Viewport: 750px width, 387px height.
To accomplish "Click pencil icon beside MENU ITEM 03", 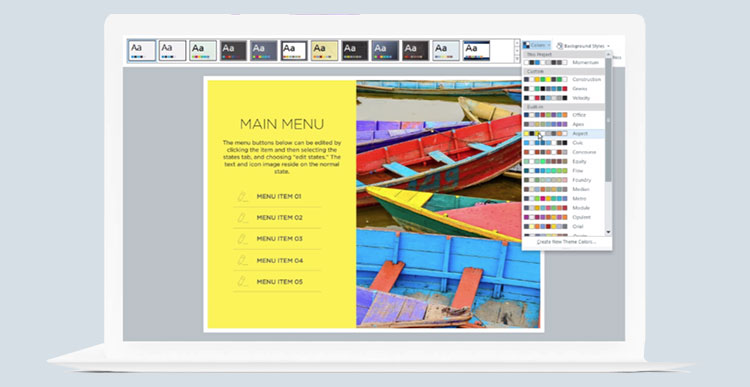I will point(243,239).
